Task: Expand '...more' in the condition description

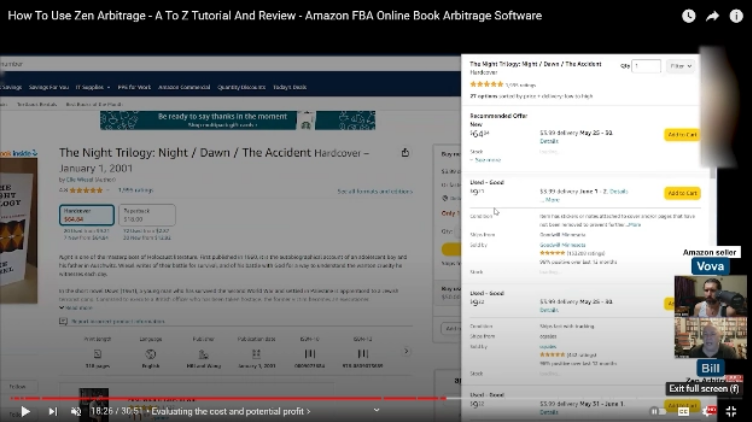Action: pos(633,224)
